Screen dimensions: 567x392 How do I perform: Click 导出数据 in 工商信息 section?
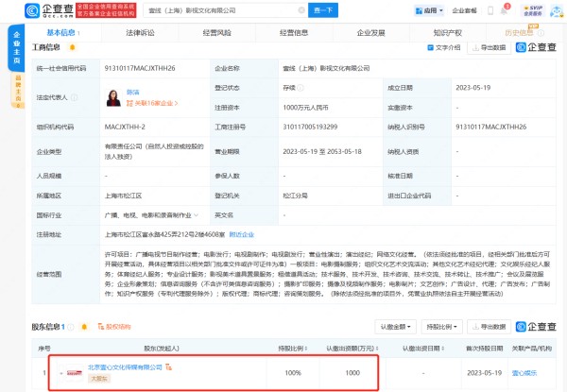[489, 47]
